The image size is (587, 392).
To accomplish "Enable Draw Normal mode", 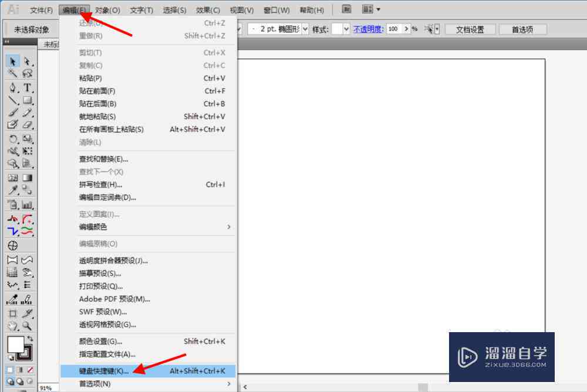I will tap(10, 381).
